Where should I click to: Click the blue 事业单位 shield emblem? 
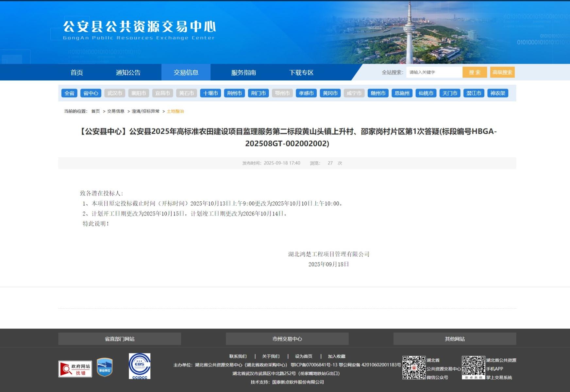click(x=105, y=367)
